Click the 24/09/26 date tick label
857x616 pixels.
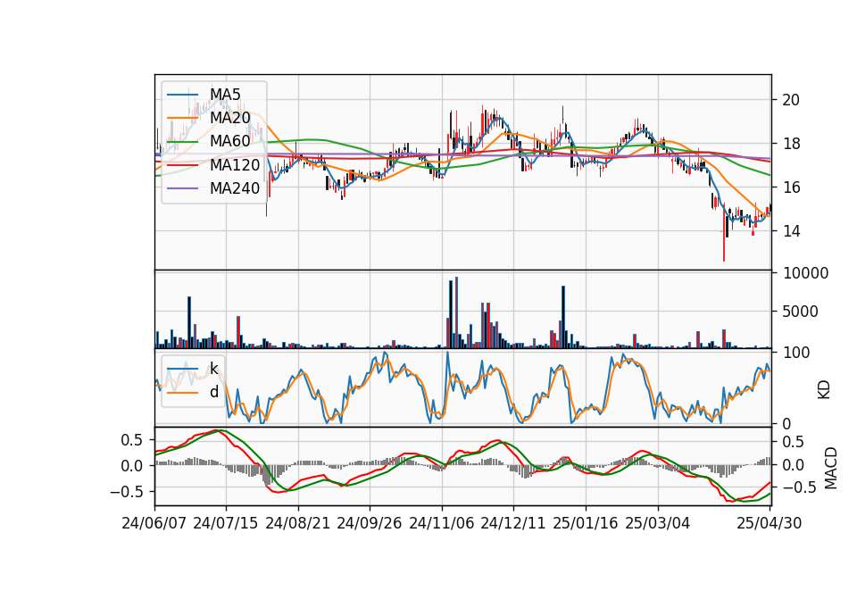click(x=370, y=523)
